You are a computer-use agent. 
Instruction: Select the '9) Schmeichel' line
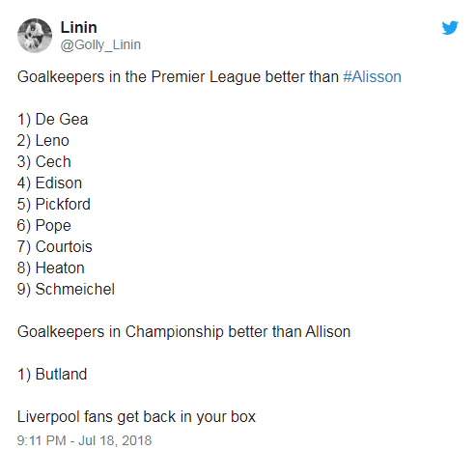[66, 290]
